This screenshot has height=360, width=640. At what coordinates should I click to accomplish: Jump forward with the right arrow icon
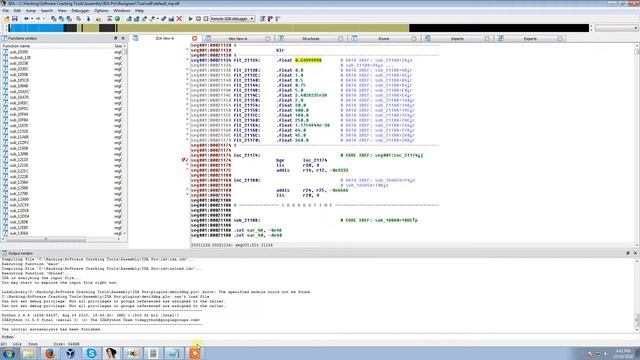coord(38,19)
